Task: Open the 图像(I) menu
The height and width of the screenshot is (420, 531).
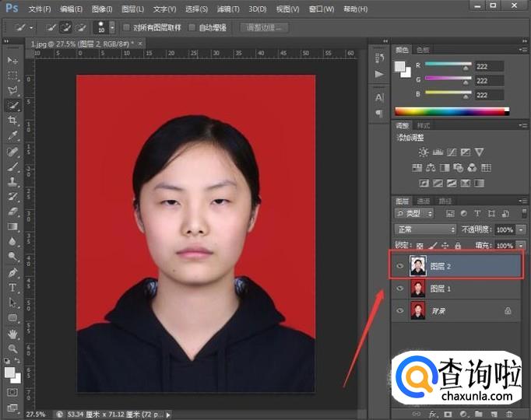Action: tap(102, 9)
